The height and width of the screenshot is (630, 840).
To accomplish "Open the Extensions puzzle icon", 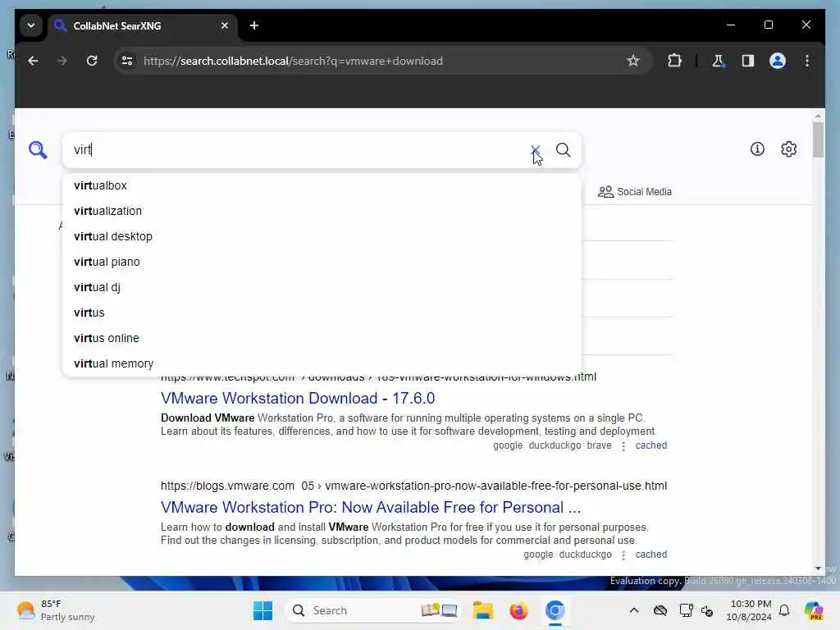I will click(x=674, y=61).
